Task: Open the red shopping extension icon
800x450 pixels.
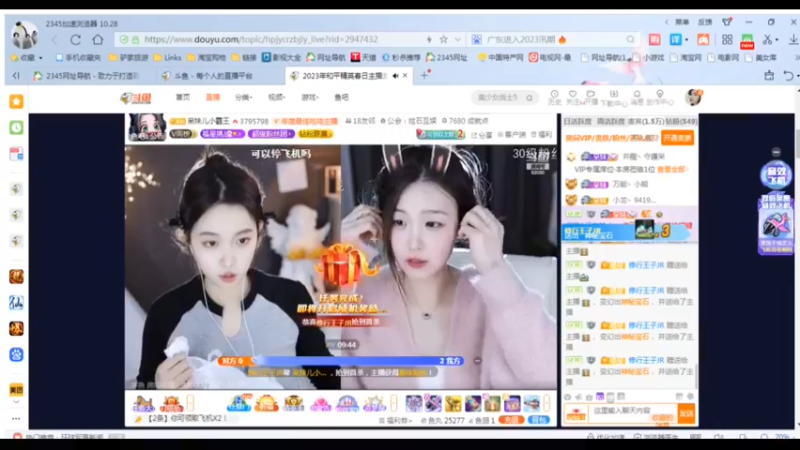Action: (655, 39)
